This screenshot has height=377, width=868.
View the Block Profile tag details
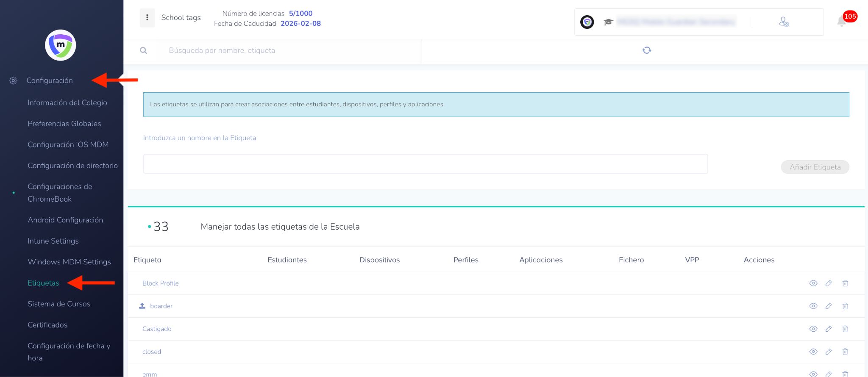813,283
